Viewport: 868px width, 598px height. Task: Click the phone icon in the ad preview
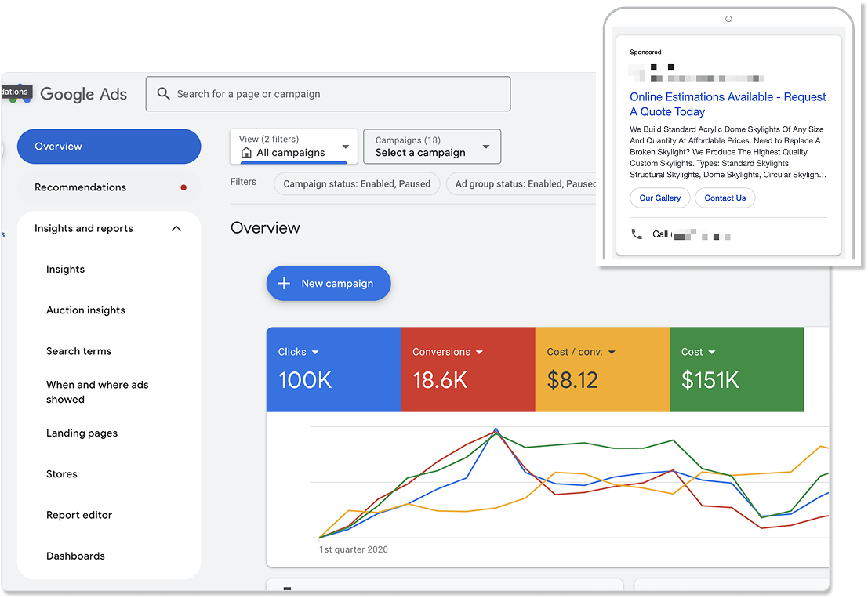(637, 234)
